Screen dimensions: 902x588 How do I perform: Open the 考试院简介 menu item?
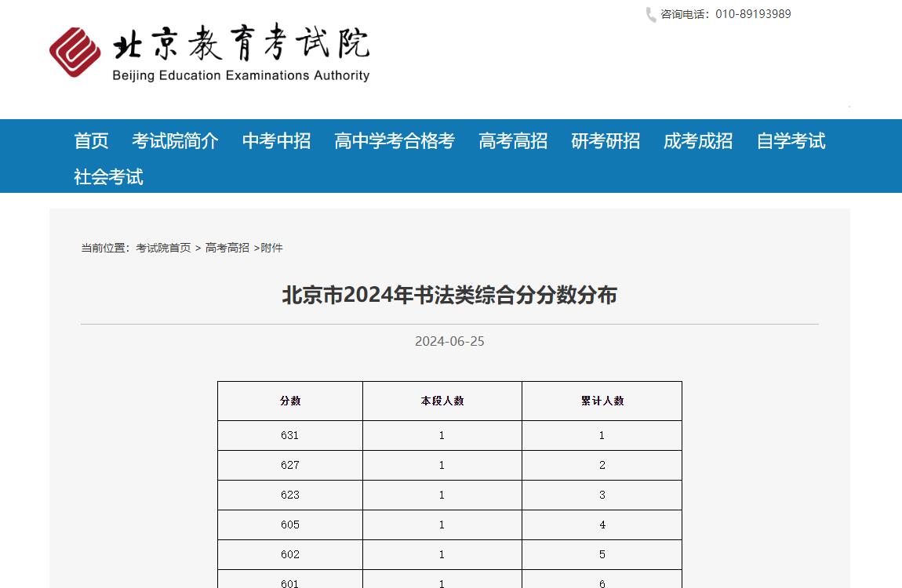[176, 141]
